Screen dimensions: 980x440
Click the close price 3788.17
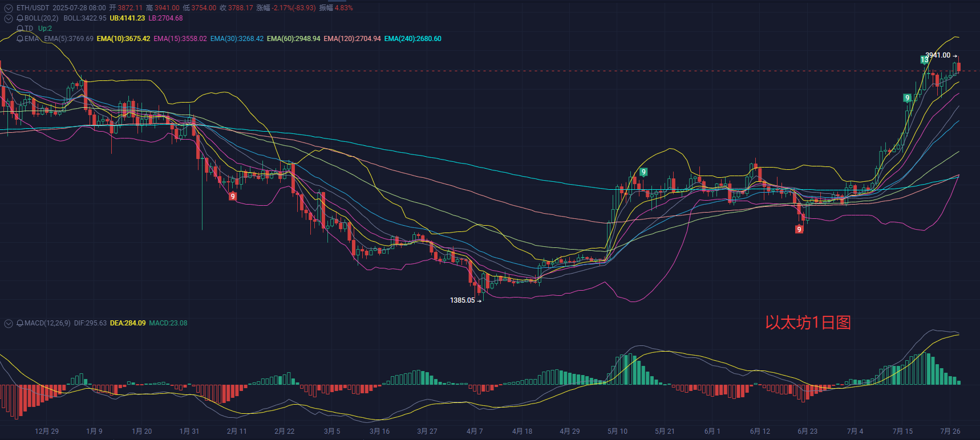[x=241, y=8]
